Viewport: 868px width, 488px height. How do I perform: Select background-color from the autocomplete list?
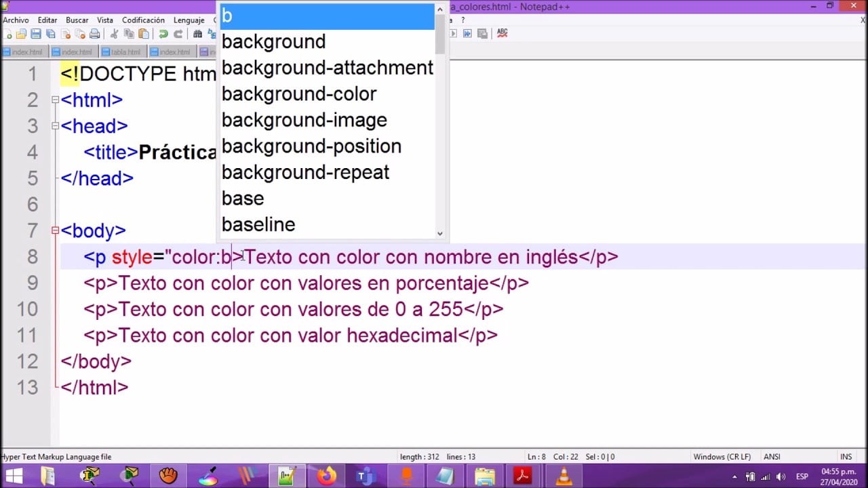[x=299, y=94]
